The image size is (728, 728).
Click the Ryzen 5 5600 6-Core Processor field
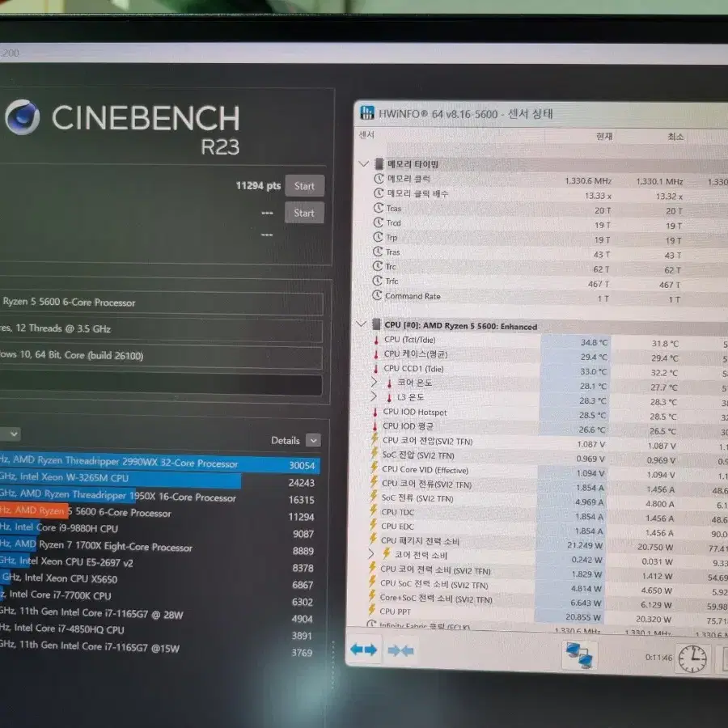click(161, 303)
